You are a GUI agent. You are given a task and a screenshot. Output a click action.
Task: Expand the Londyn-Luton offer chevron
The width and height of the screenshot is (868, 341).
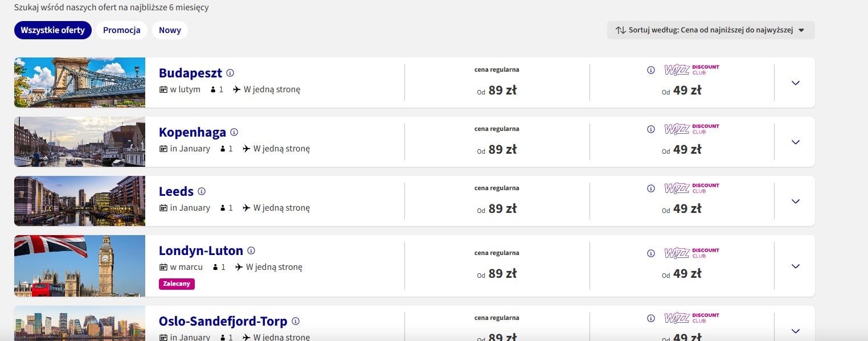(795, 266)
